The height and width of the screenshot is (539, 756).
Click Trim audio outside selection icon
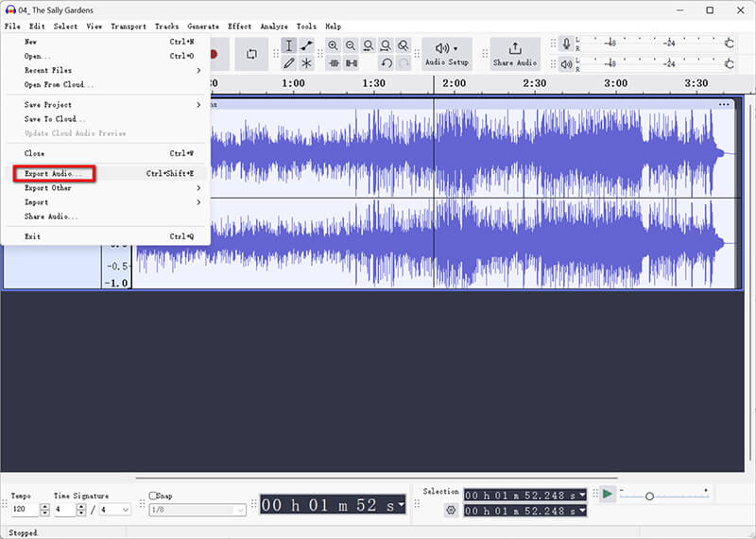[x=334, y=63]
